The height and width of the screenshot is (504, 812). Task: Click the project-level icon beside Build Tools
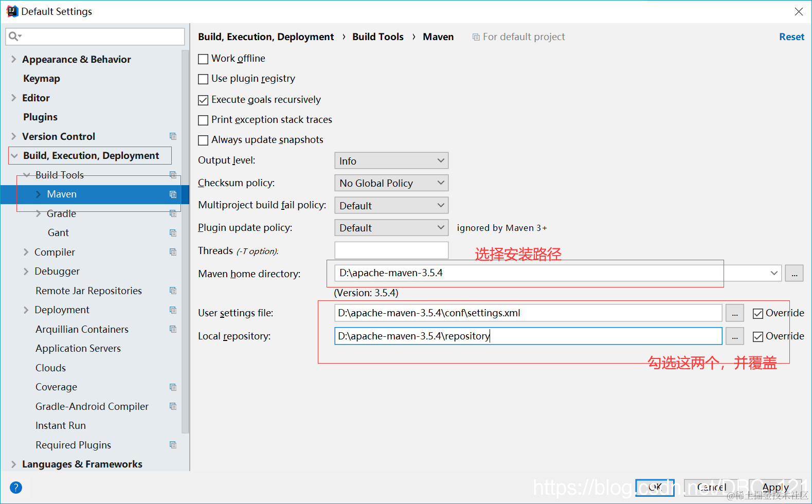[x=173, y=175]
